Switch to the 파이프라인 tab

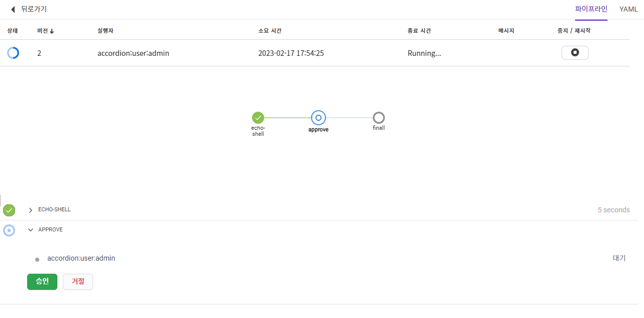591,9
